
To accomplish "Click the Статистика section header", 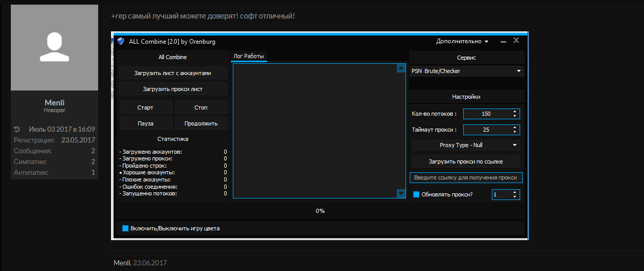I will pos(173,139).
